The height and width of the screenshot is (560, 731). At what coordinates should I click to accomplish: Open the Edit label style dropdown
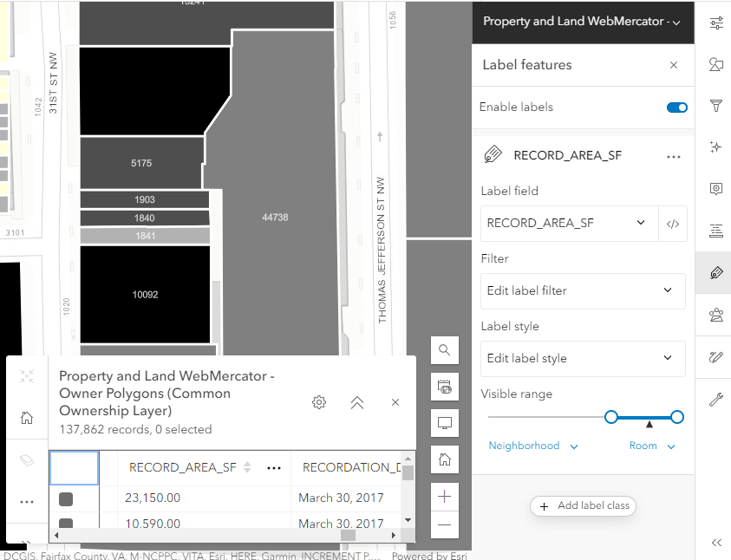tap(582, 359)
